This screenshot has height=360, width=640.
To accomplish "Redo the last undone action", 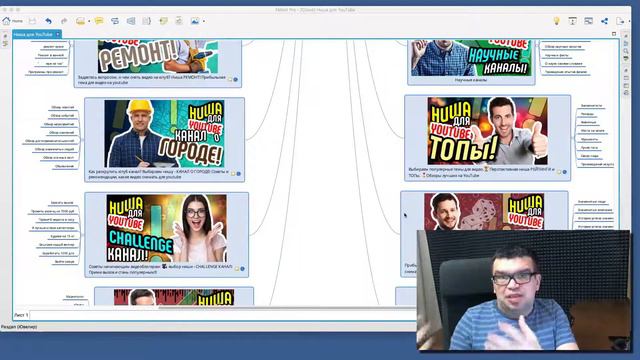I will coord(64,21).
